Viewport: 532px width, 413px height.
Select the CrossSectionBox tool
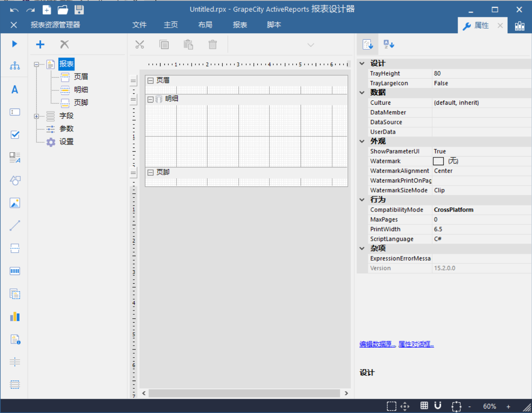click(x=15, y=384)
